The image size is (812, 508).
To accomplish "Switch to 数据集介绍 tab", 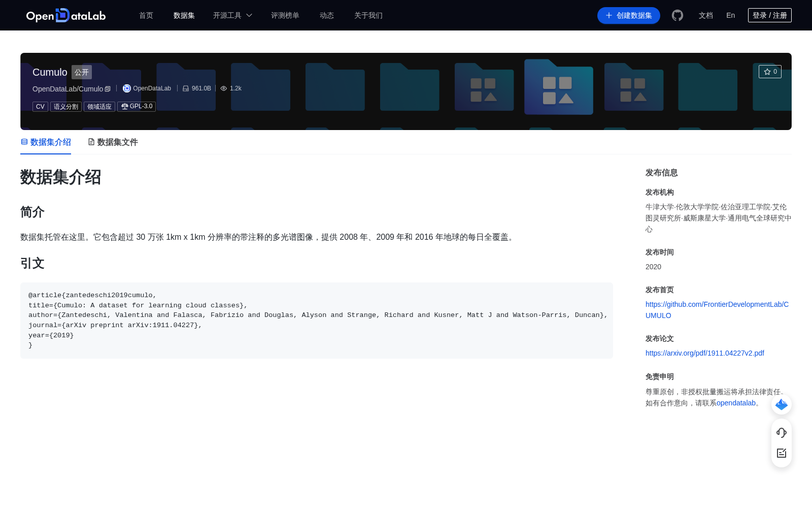I will click(46, 142).
